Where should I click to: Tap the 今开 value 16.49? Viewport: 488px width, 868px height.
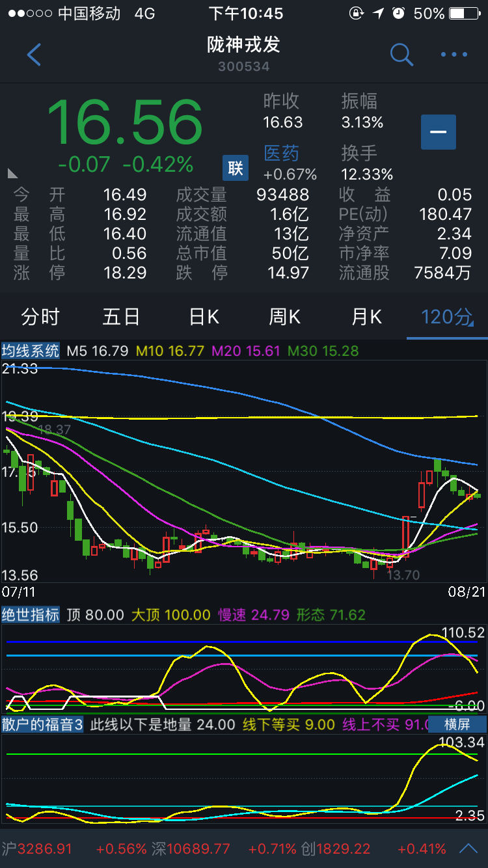click(x=125, y=195)
